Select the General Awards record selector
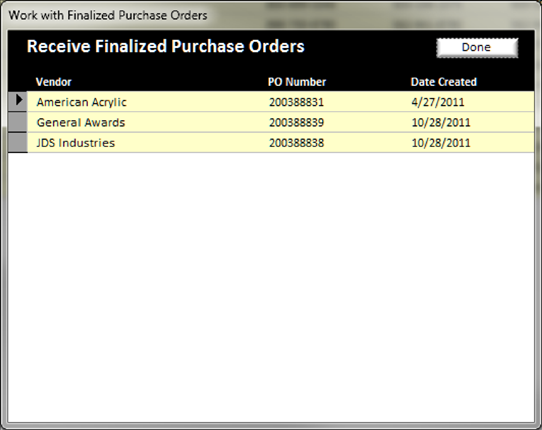The image size is (542, 430). (x=18, y=122)
